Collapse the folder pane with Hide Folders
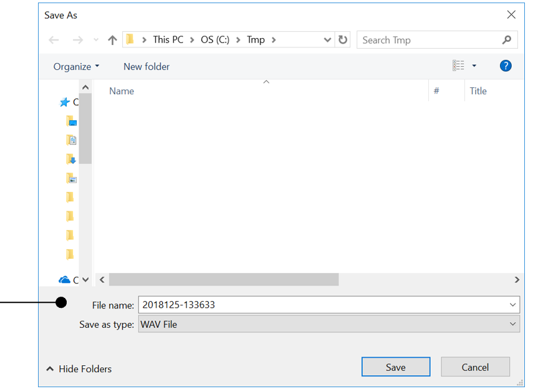This screenshot has width=533, height=392. (79, 369)
